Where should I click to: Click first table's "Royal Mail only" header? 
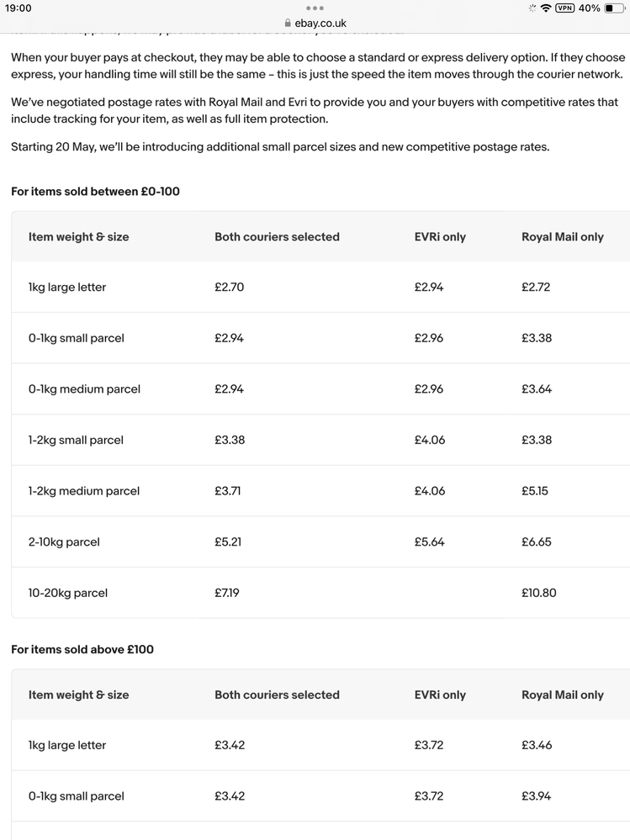pyautogui.click(x=563, y=237)
